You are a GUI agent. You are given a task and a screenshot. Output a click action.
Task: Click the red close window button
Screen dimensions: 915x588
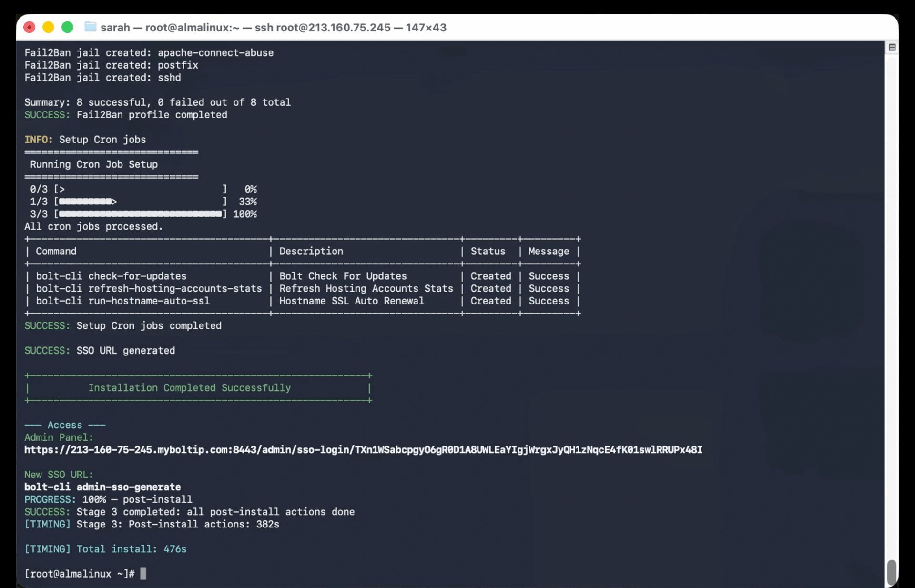click(30, 27)
